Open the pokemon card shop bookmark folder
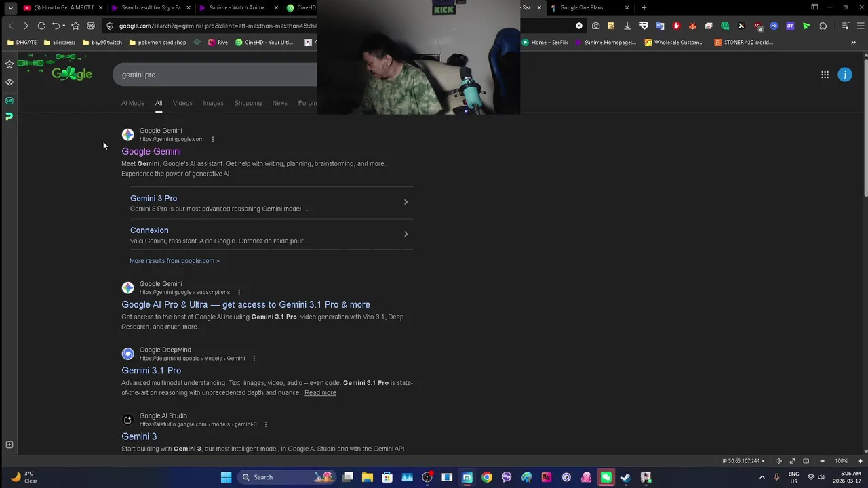Viewport: 868px width, 488px height. 157,42
